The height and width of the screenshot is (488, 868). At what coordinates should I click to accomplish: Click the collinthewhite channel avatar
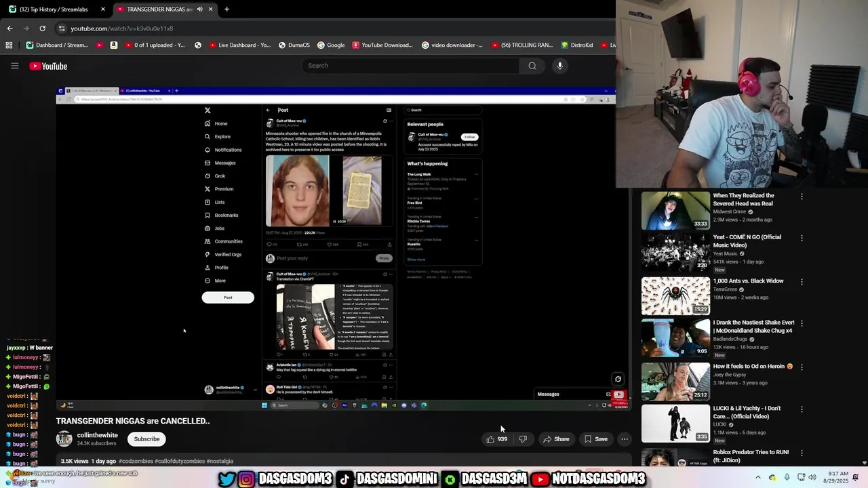tap(64, 439)
